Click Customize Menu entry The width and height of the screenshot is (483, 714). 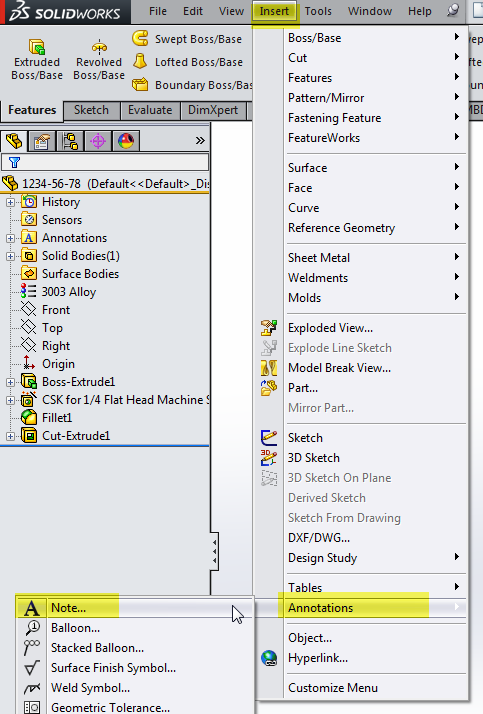click(333, 688)
